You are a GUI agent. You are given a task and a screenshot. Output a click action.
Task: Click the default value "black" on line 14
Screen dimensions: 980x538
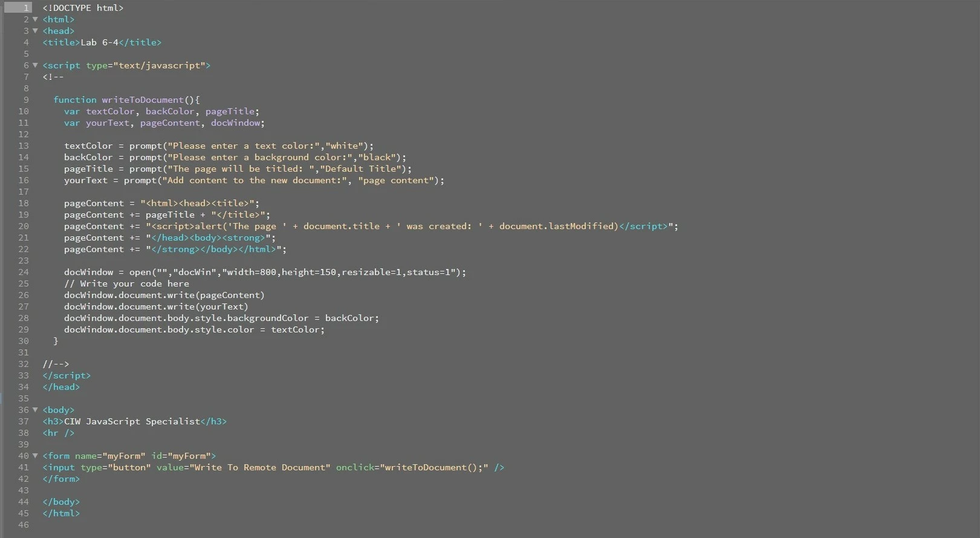pyautogui.click(x=377, y=157)
